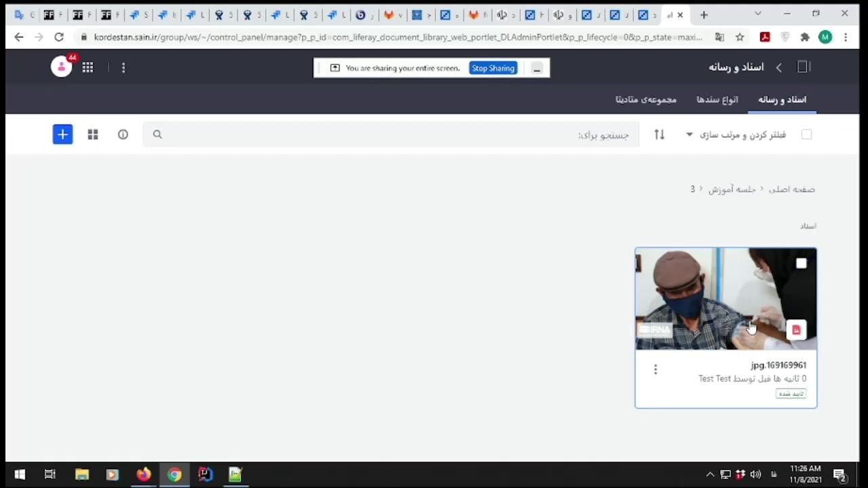Click the Stop Sharing button
Viewport: 868px width, 488px height.
(493, 68)
